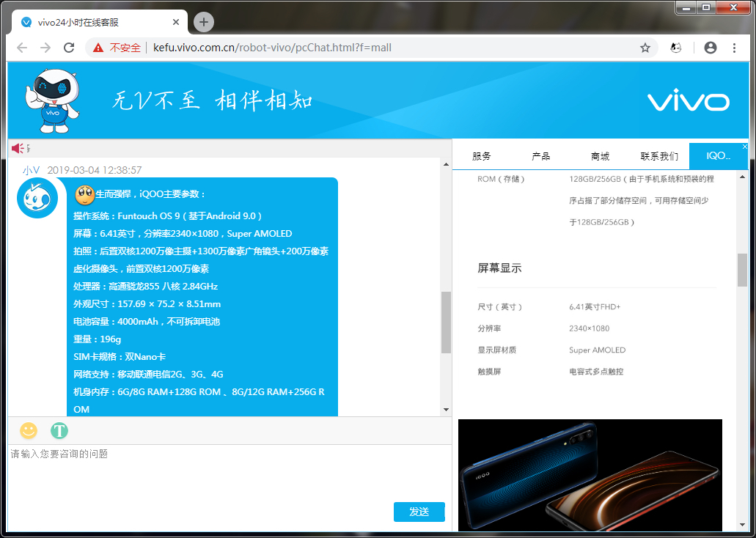Open the smiley emoji picker
756x538 pixels.
(x=29, y=430)
